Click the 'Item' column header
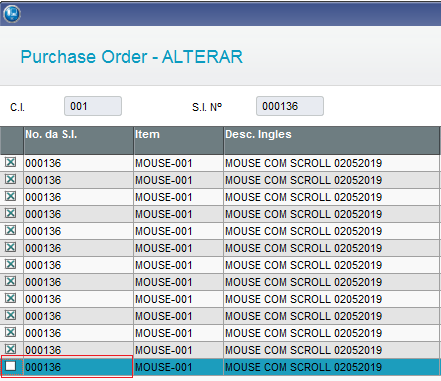The image size is (441, 381). click(179, 140)
